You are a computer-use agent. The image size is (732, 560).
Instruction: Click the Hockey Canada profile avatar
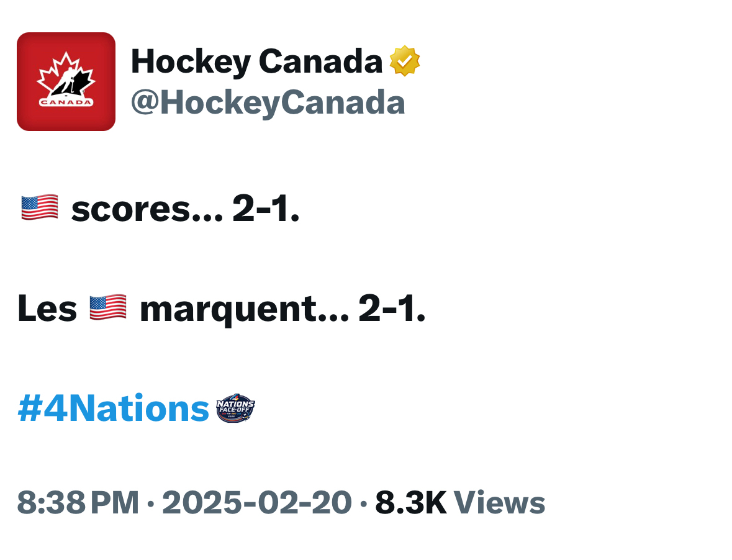(x=66, y=81)
